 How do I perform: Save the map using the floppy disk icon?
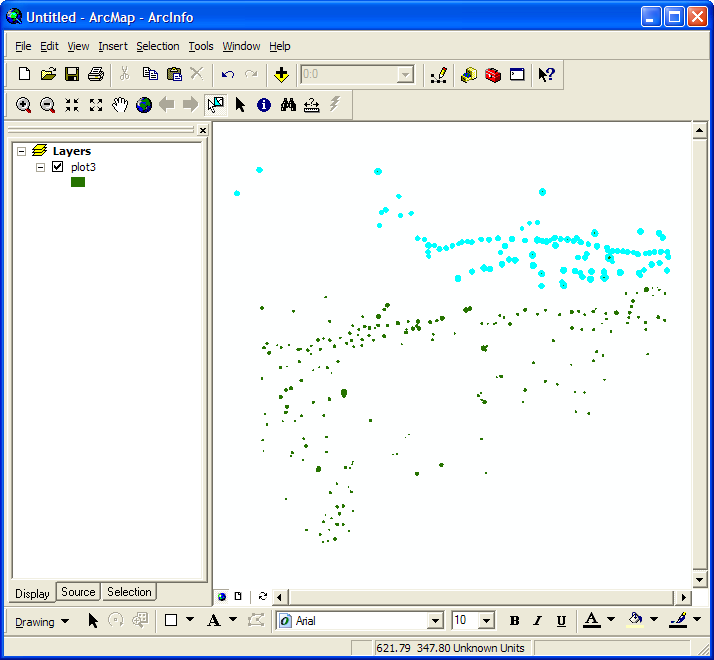pos(72,74)
